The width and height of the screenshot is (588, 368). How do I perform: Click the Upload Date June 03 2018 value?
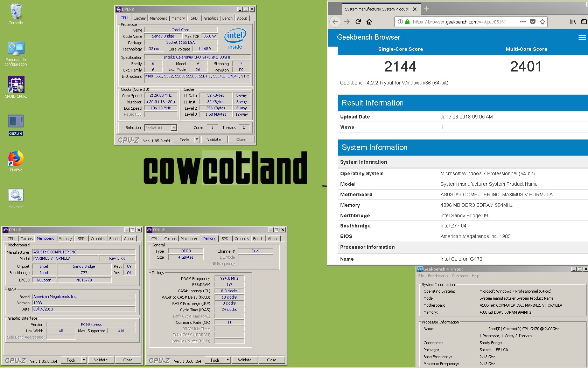(467, 117)
